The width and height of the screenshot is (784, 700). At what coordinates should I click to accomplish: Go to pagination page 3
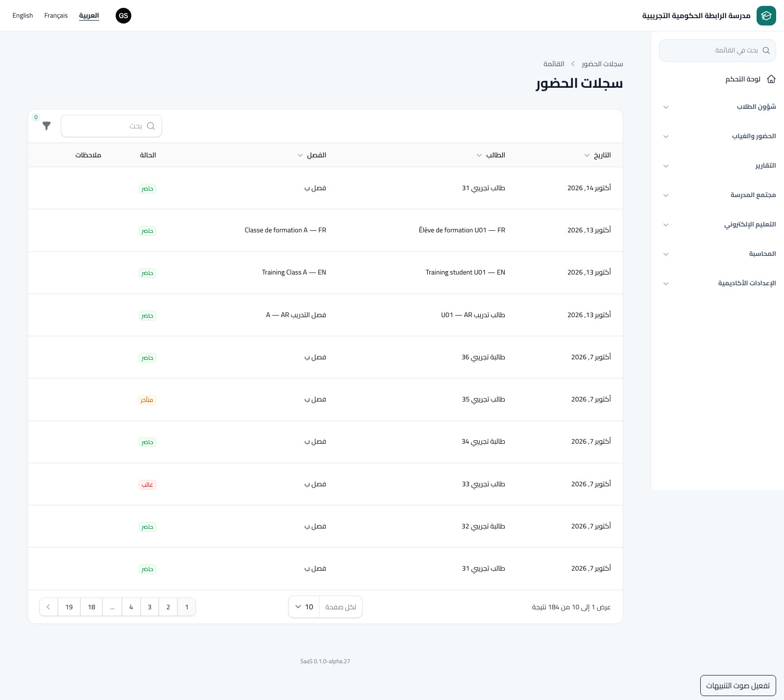(x=149, y=607)
